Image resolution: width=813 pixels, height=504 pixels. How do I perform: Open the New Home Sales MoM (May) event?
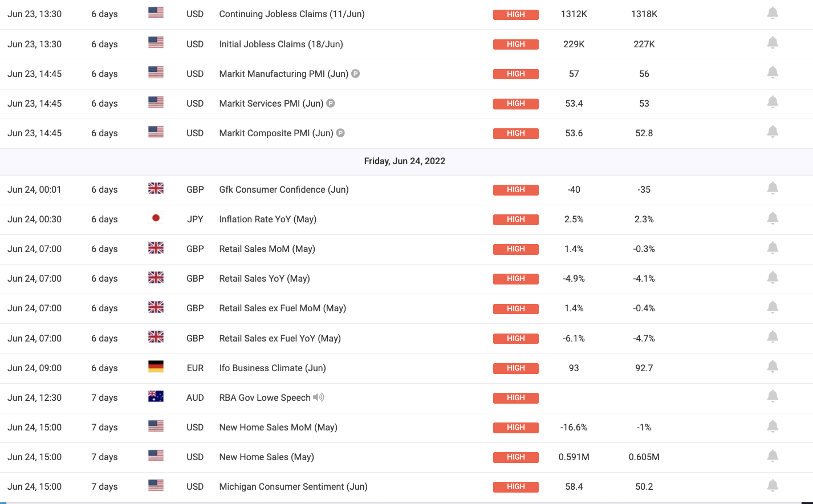point(278,428)
